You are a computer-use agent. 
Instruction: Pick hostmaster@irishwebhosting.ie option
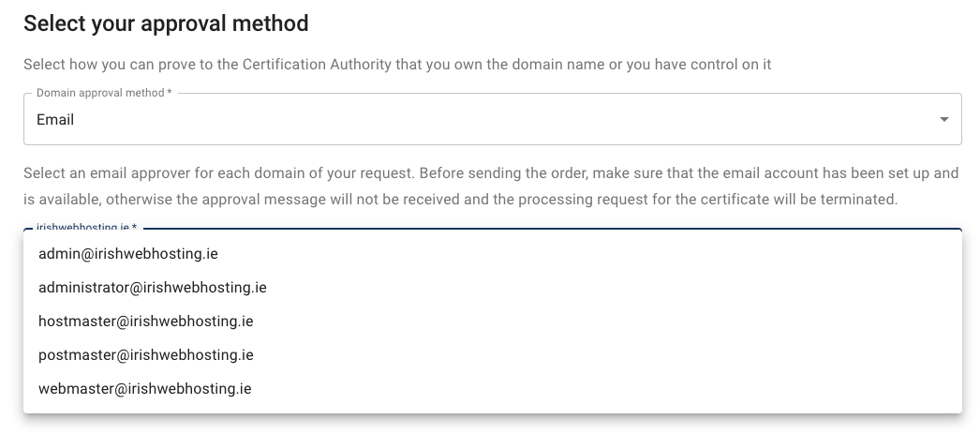click(x=145, y=322)
